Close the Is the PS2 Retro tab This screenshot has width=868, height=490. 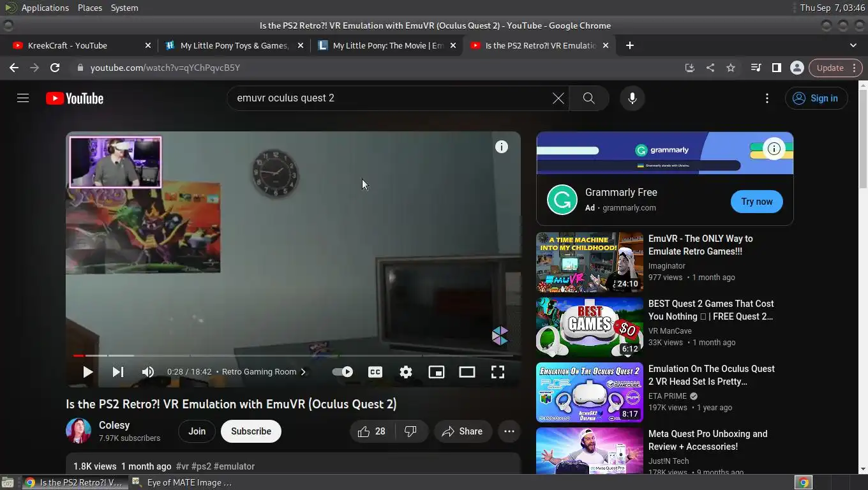606,45
